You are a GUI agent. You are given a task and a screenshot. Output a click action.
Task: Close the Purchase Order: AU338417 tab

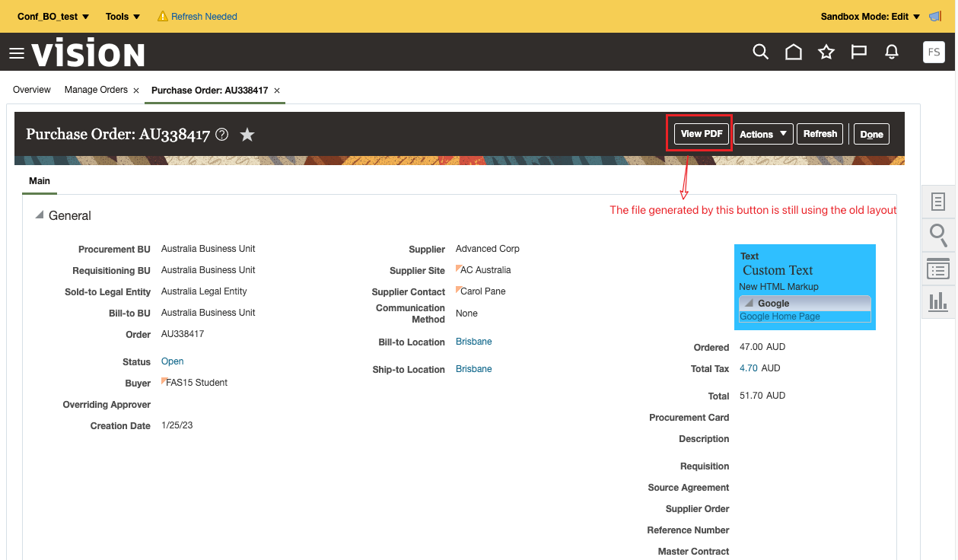[x=277, y=91]
